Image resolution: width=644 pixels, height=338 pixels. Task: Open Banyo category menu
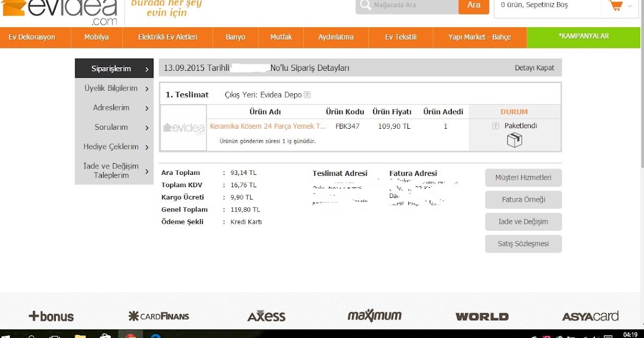pos(235,38)
